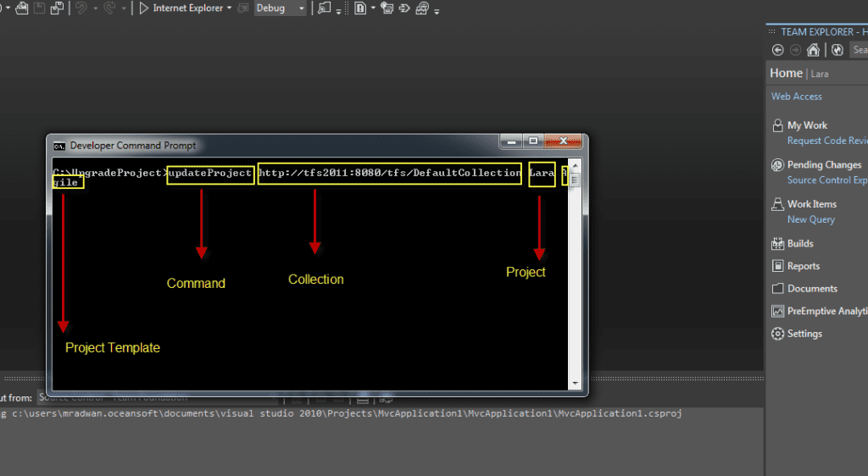This screenshot has height=476, width=868.
Task: Click the Connect to Team Projects icon
Action: (x=837, y=50)
